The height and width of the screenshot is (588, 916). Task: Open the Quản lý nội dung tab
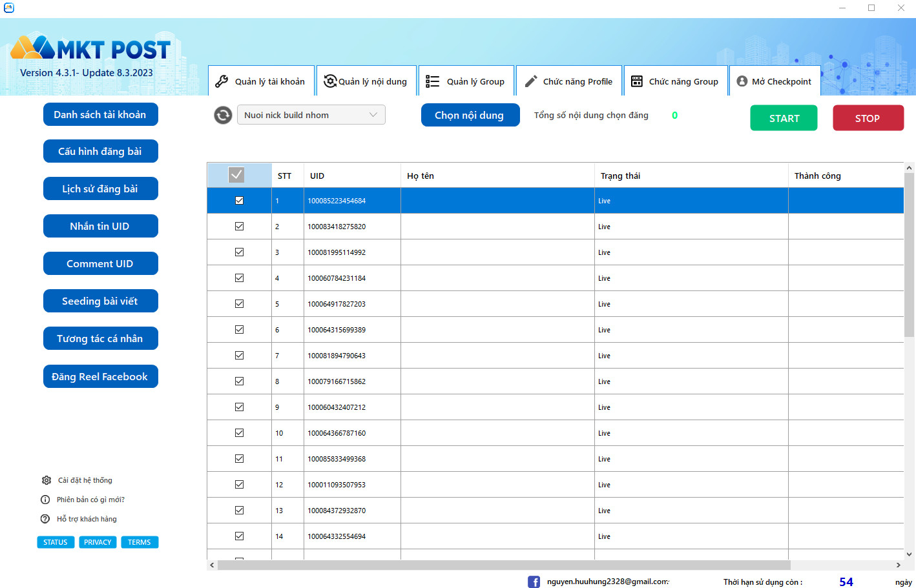(x=366, y=81)
